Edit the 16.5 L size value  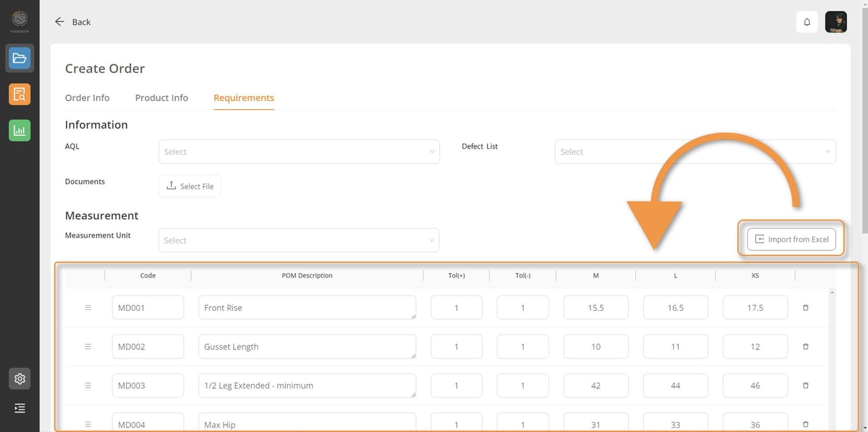(675, 307)
